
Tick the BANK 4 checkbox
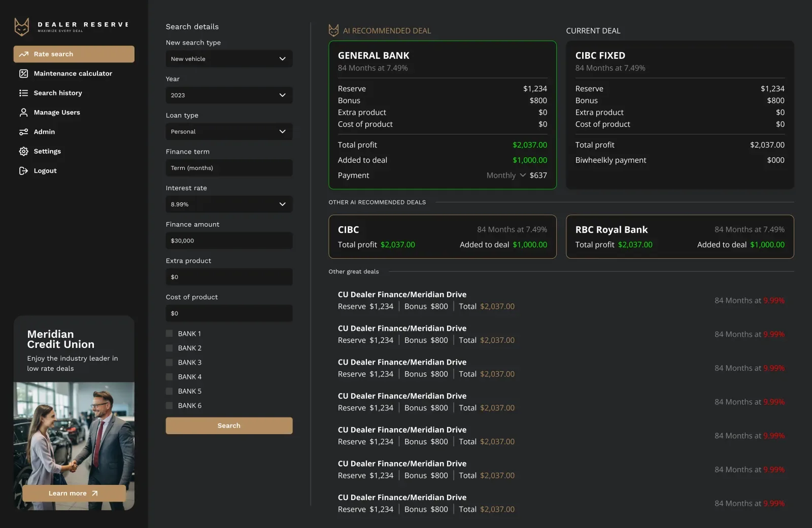coord(169,377)
